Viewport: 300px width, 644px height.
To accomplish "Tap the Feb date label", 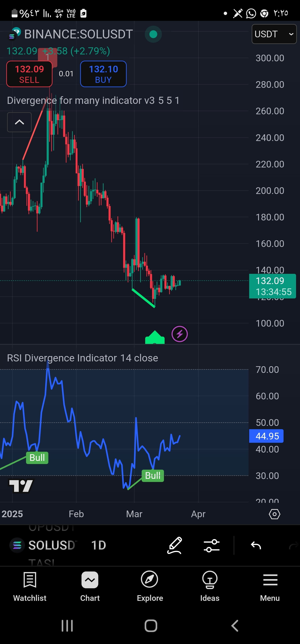I will point(76,514).
